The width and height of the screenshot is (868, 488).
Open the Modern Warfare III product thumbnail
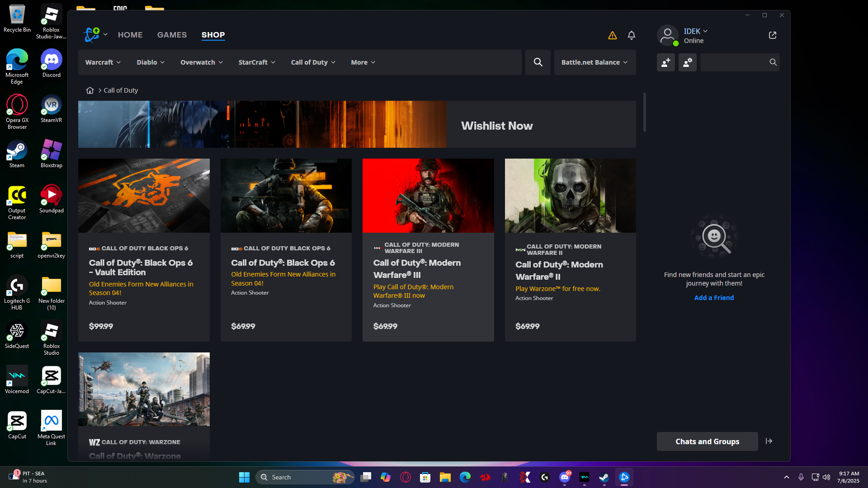pos(428,196)
